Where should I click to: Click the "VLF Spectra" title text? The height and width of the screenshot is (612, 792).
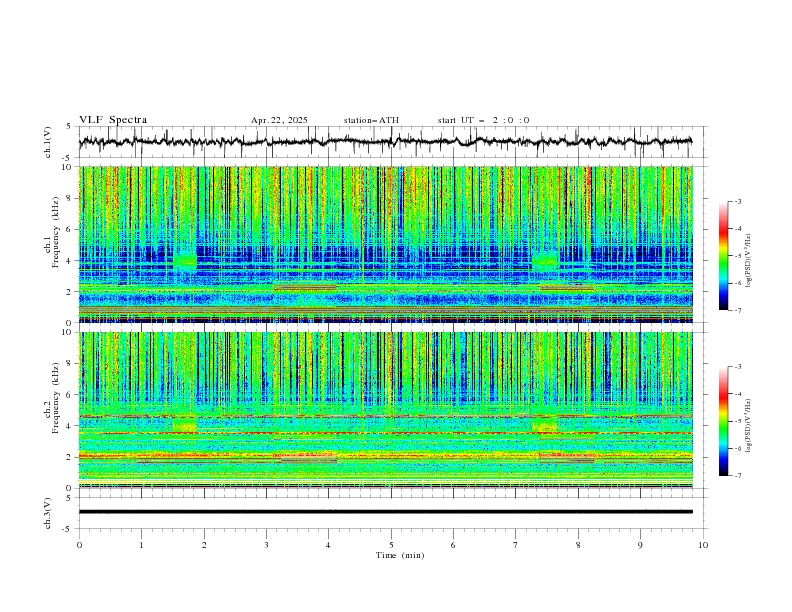(113, 120)
